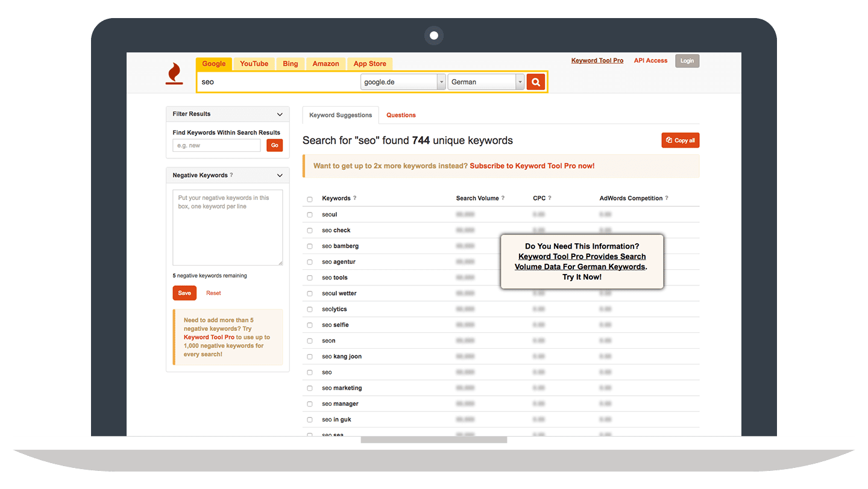Viewport: 868px width, 489px height.
Task: Click Keyword Tool Pro link in sidebar notice
Action: tap(209, 337)
